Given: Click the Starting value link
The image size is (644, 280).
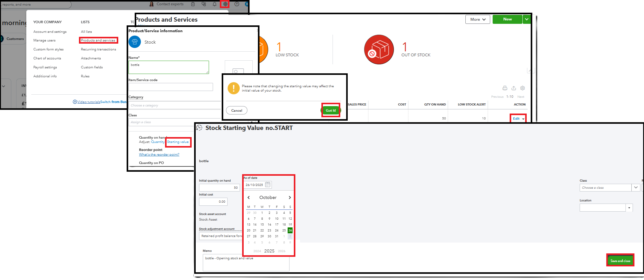Looking at the screenshot, I should 178,142.
